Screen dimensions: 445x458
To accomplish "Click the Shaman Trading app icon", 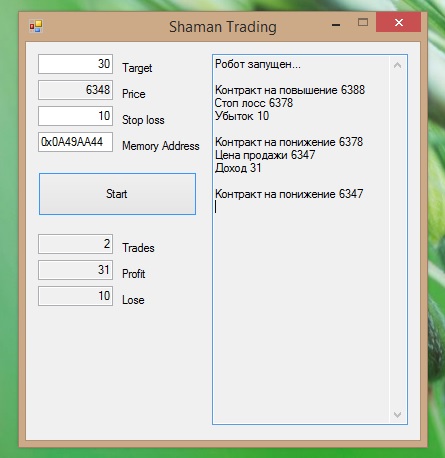I will (x=36, y=26).
